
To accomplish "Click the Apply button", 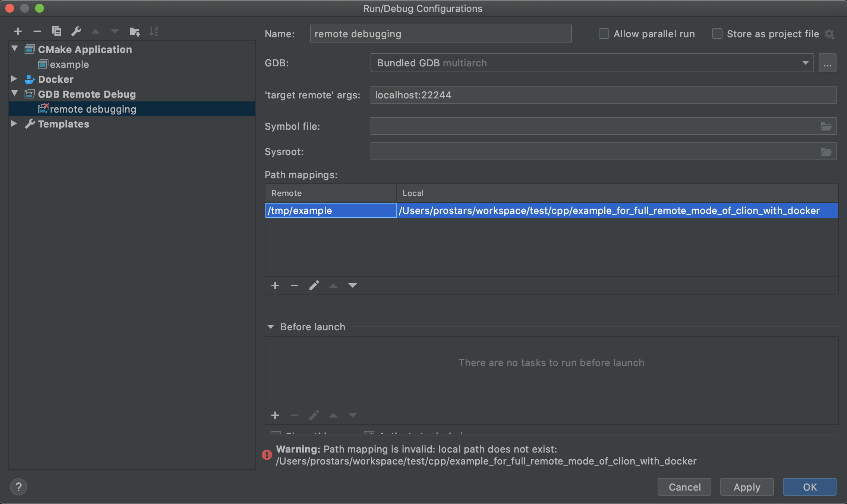I will pos(747,487).
